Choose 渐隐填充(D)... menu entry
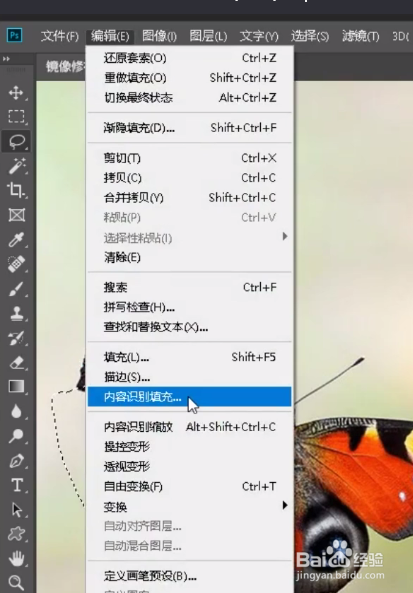This screenshot has width=413, height=593. click(x=190, y=128)
